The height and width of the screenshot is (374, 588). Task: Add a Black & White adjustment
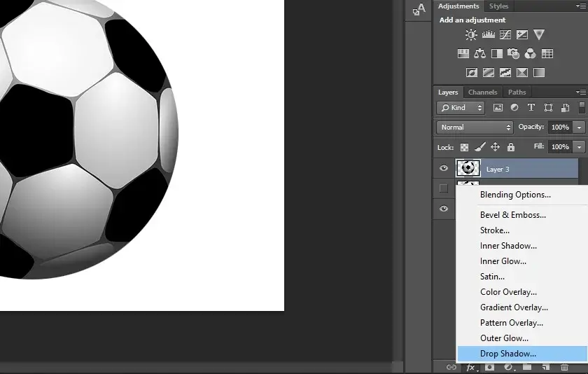[497, 54]
